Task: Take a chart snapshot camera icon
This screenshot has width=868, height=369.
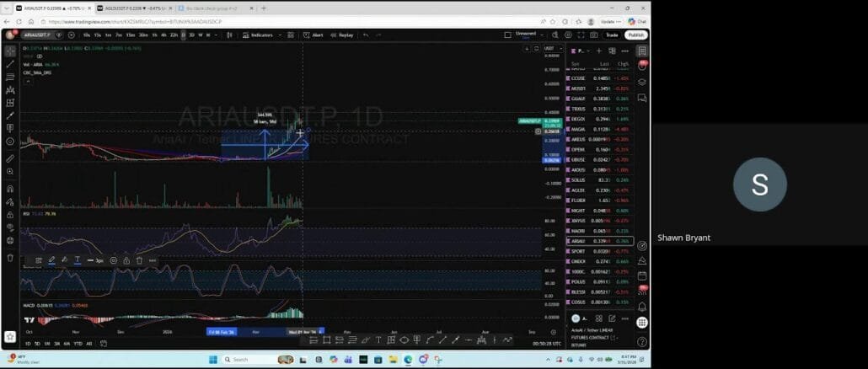Action: point(593,35)
